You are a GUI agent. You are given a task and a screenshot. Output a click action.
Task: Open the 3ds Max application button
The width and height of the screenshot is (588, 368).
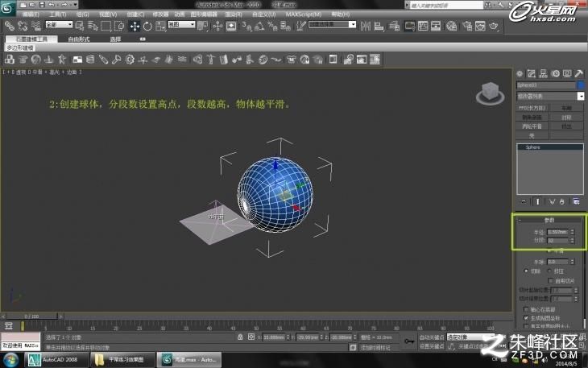click(x=6, y=7)
